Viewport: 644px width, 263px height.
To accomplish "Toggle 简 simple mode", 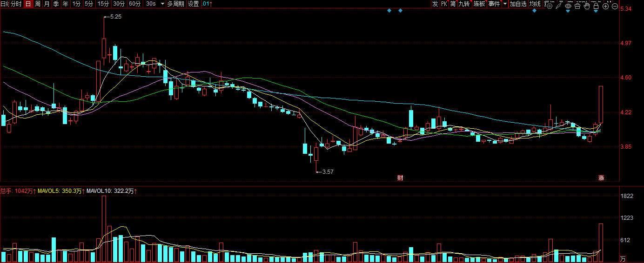I will [x=453, y=4].
